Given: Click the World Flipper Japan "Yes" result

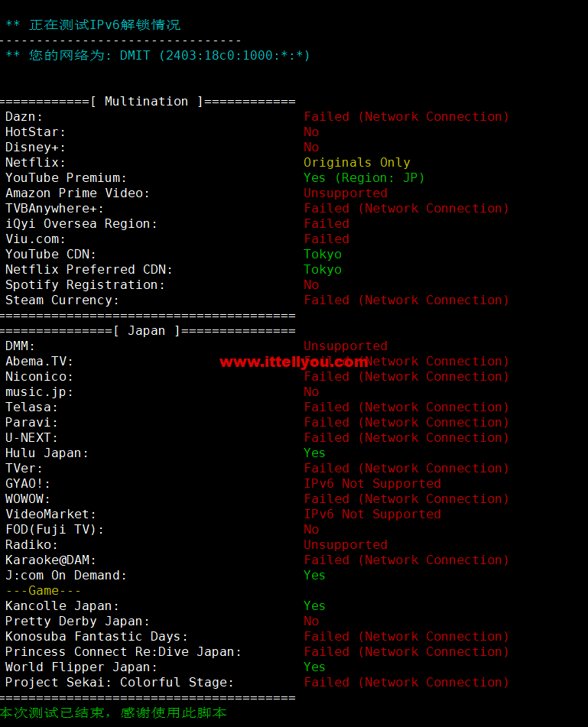Looking at the screenshot, I should click(x=314, y=667).
